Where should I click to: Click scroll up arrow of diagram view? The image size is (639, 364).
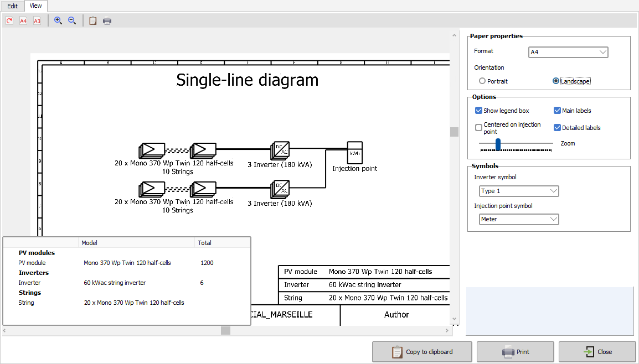(x=454, y=35)
